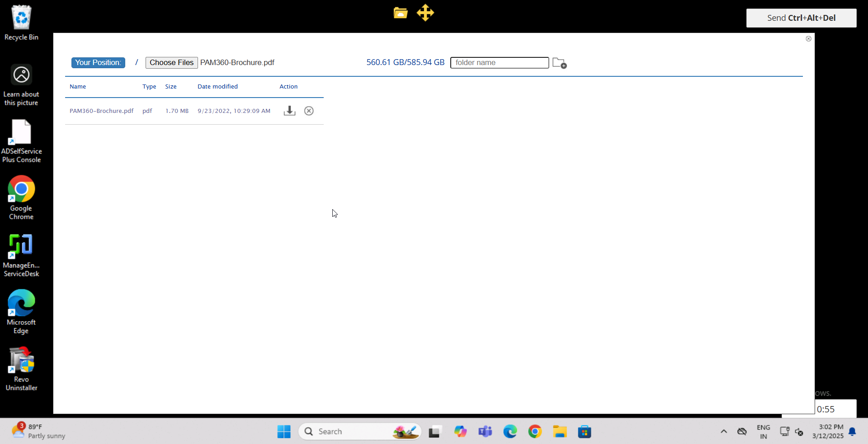The width and height of the screenshot is (868, 444).
Task: Launch Microsoft Teams from the taskbar
Action: (485, 431)
